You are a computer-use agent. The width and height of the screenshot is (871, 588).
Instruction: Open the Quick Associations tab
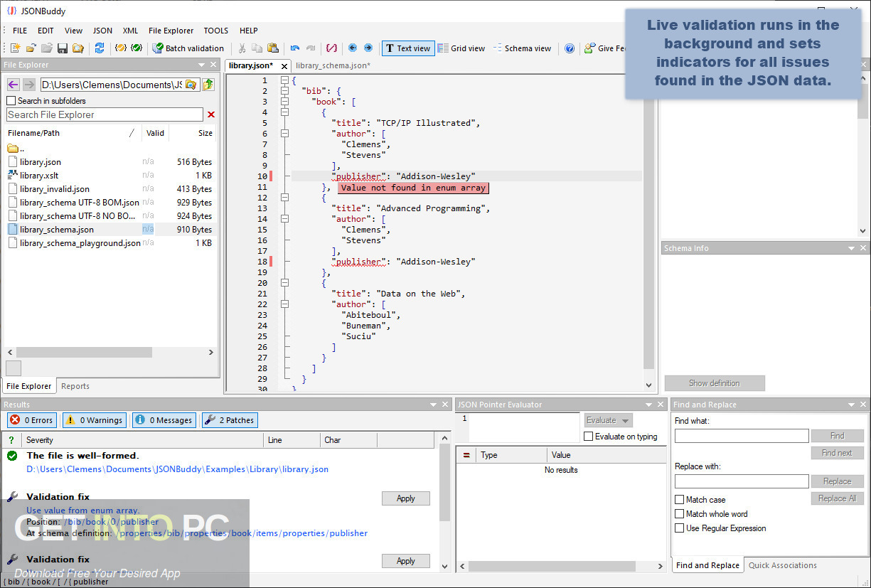point(783,565)
